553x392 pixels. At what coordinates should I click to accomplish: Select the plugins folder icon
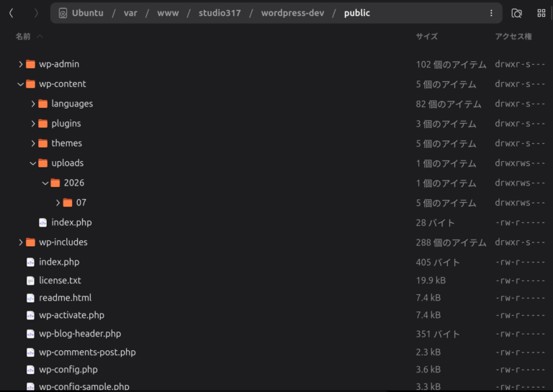tap(43, 123)
